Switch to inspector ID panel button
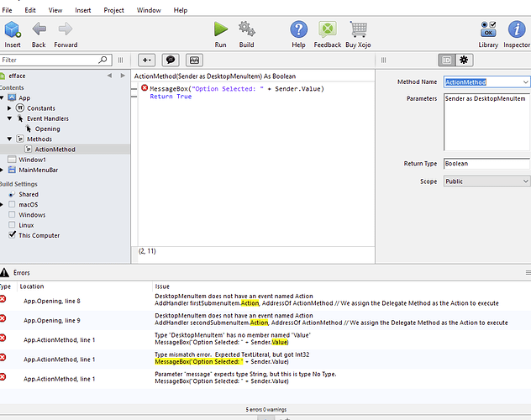The height and width of the screenshot is (420, 531). (x=447, y=60)
